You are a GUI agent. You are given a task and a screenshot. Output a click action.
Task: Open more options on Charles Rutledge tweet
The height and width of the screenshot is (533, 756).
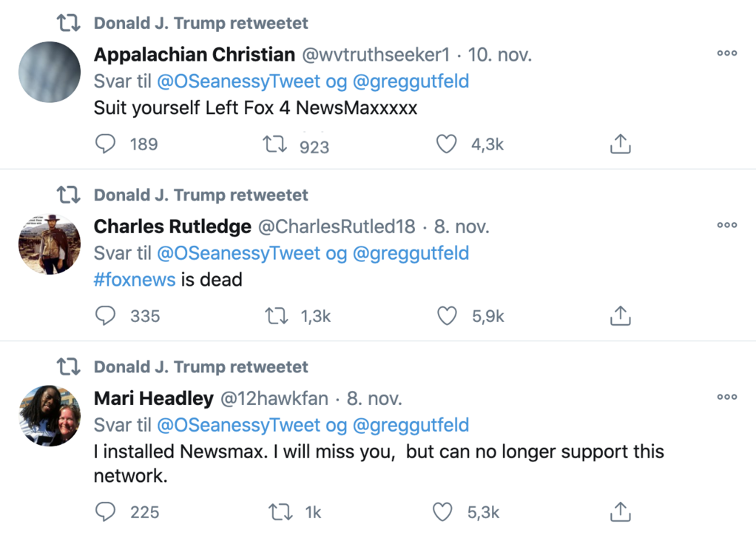click(x=726, y=225)
